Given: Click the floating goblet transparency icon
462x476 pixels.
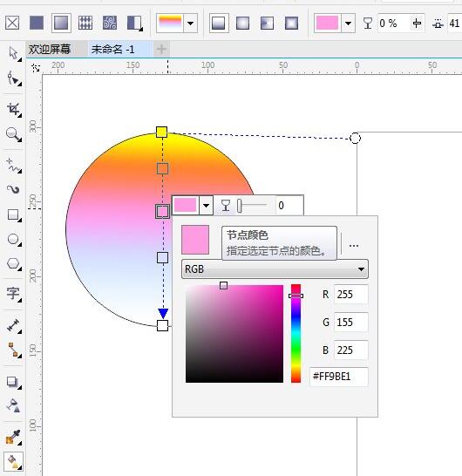Looking at the screenshot, I should tap(225, 206).
